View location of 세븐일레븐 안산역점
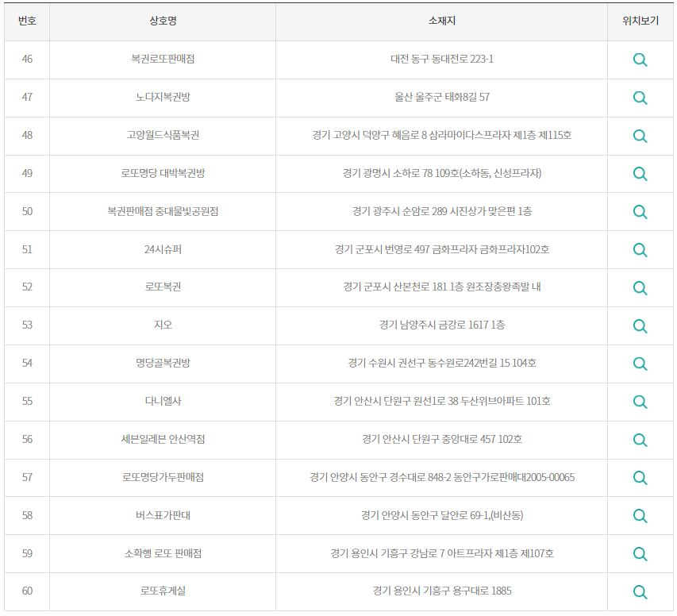 [x=640, y=440]
